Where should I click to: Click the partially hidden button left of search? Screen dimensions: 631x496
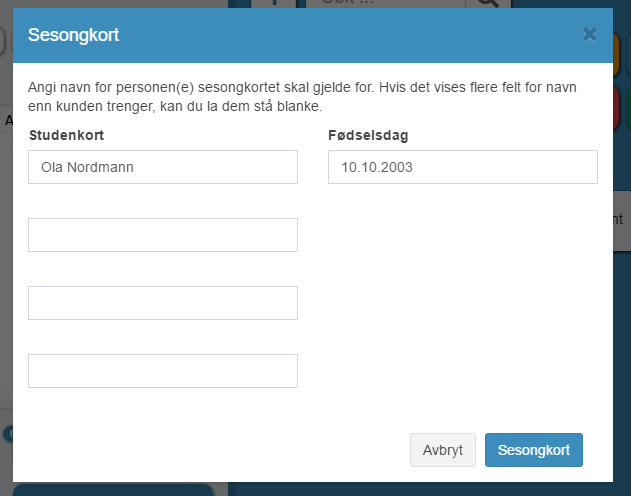[x=274, y=4]
